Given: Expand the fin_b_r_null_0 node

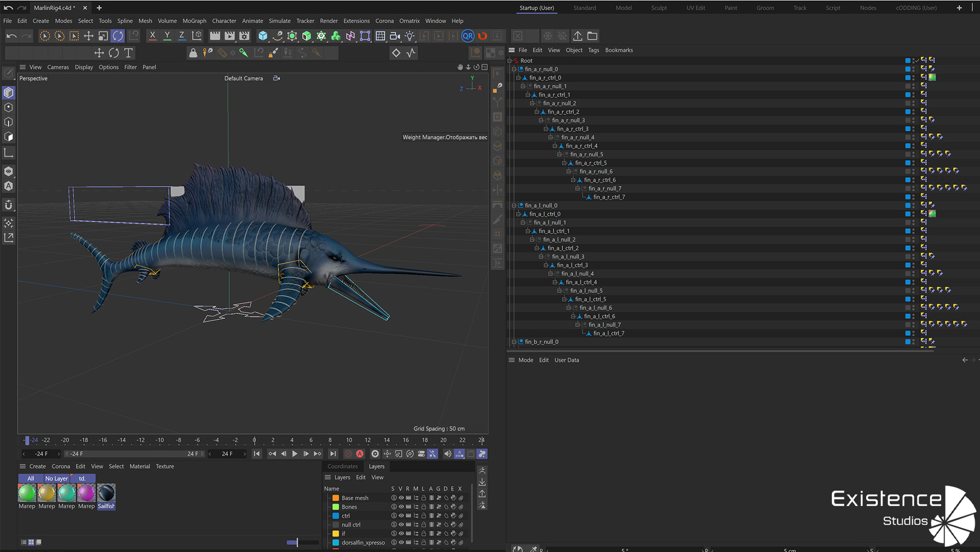Looking at the screenshot, I should tap(513, 342).
